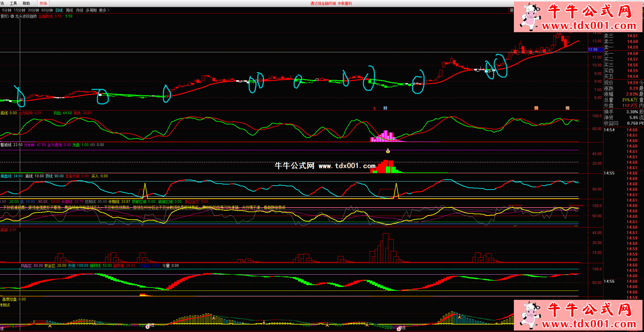Click the 收益(三) 0.760 value
644x332 pixels.
[632, 123]
